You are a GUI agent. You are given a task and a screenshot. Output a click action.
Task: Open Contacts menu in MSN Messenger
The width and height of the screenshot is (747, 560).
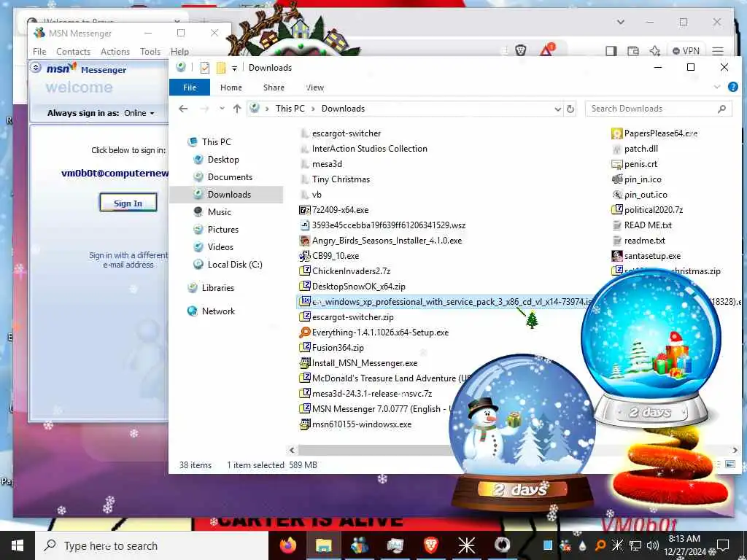coord(74,52)
